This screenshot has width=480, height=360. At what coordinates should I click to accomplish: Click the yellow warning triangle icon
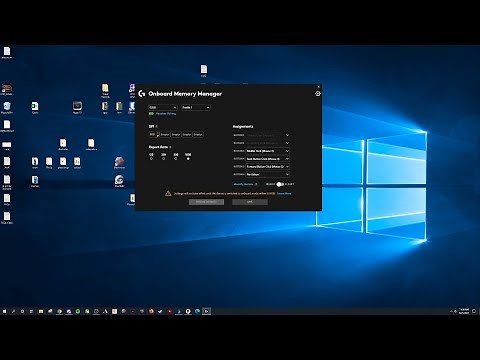[168, 193]
